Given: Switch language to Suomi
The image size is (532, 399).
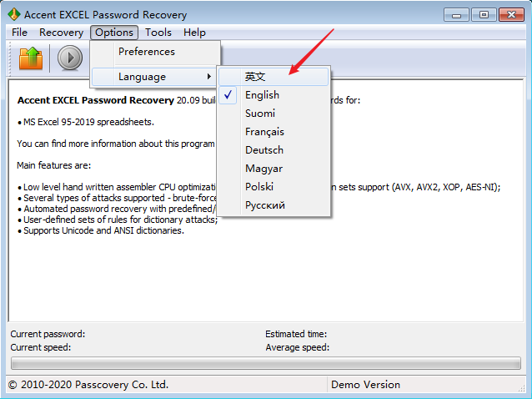Looking at the screenshot, I should [x=260, y=114].
